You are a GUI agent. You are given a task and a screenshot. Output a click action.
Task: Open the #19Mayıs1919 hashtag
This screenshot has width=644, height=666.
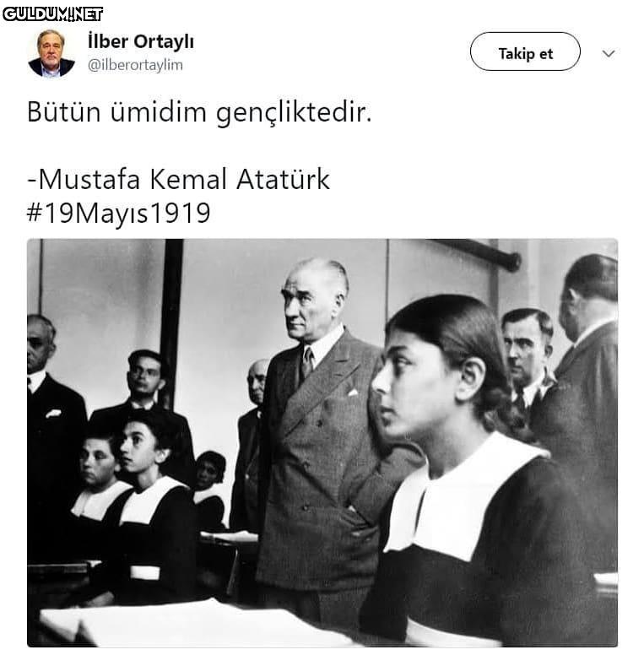point(118,213)
